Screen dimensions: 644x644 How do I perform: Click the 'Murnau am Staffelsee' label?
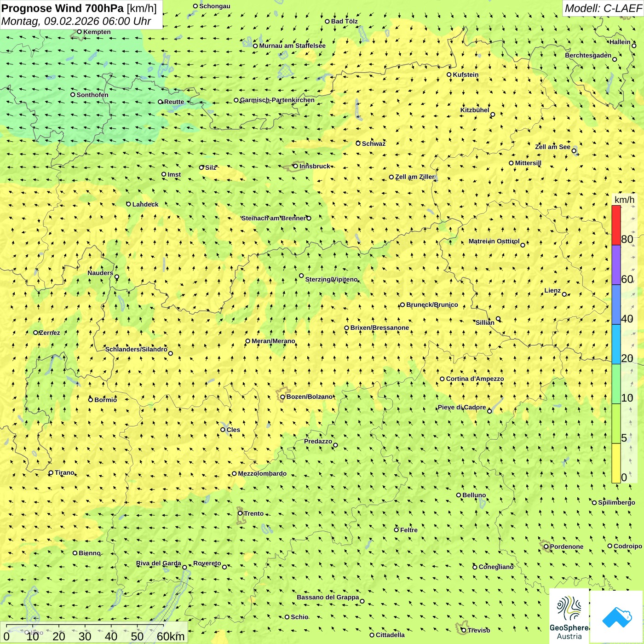click(x=293, y=46)
